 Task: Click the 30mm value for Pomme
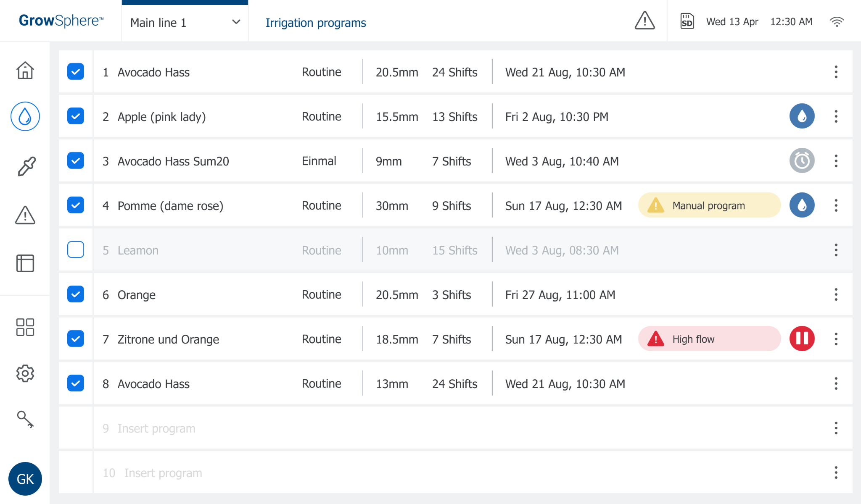pyautogui.click(x=392, y=206)
